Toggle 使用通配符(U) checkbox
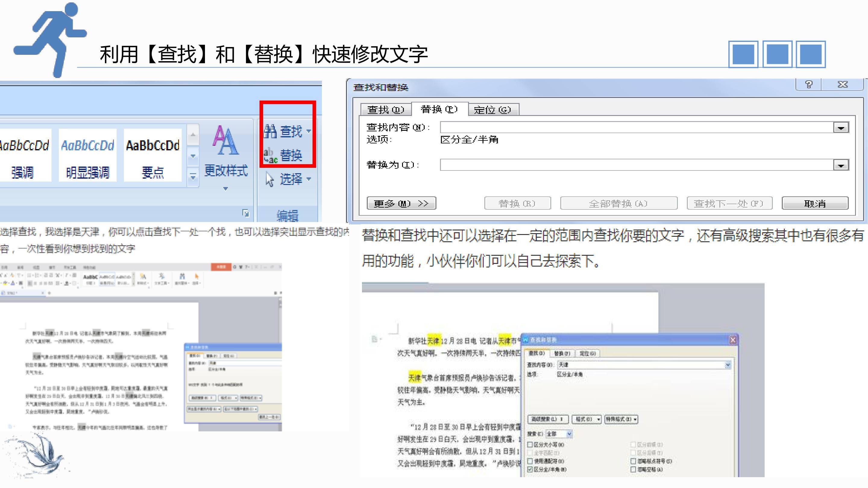The image size is (868, 488). pyautogui.click(x=530, y=461)
